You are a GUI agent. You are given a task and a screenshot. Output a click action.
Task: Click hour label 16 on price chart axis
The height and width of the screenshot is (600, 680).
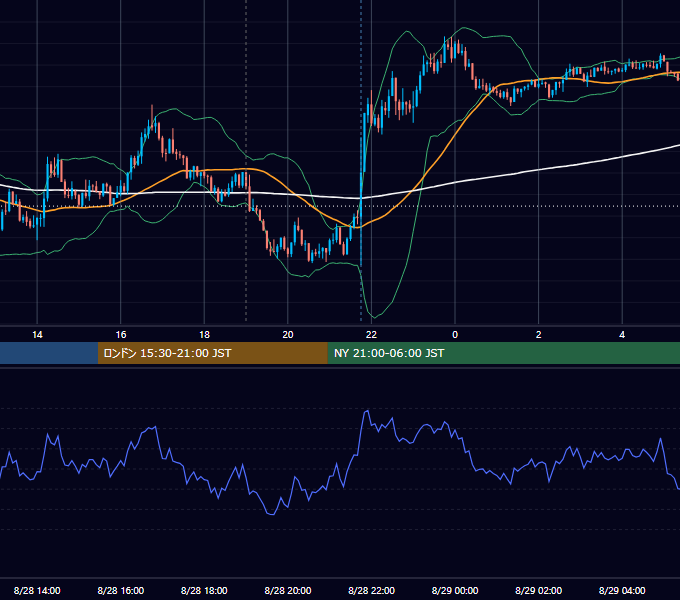click(x=121, y=334)
